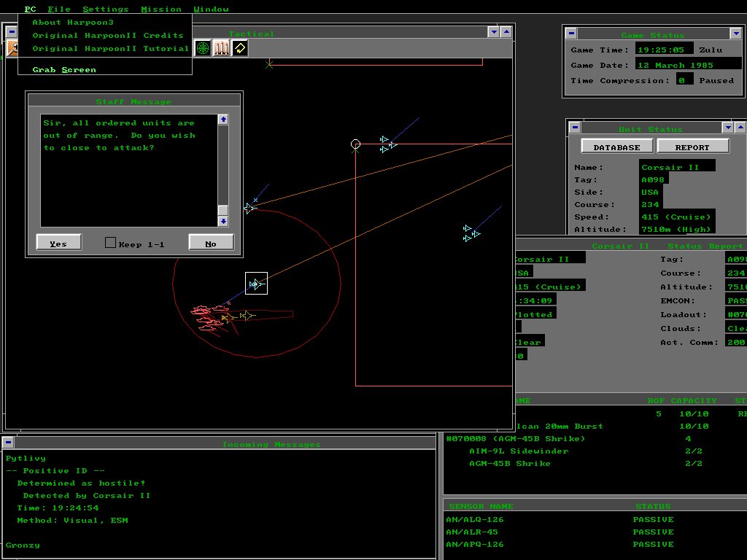Select the aircraft group at right map edge
The width and height of the screenshot is (747, 560).
472,233
